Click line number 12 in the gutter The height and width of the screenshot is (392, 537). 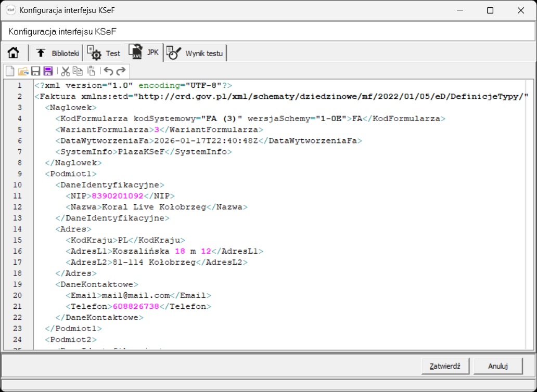click(17, 207)
